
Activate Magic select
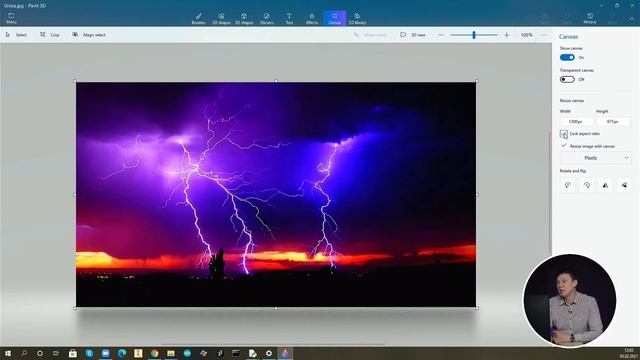pos(89,35)
